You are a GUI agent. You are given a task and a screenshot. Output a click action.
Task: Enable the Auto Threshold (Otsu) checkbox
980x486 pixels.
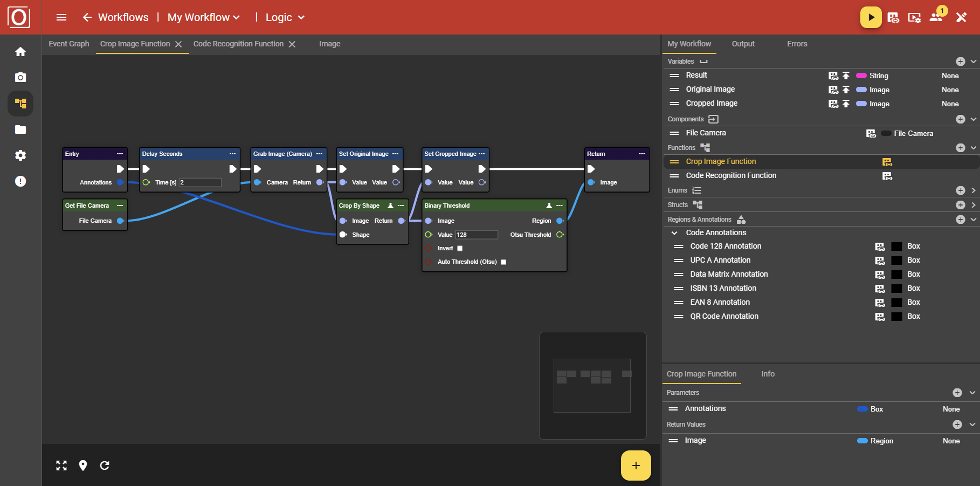(503, 262)
